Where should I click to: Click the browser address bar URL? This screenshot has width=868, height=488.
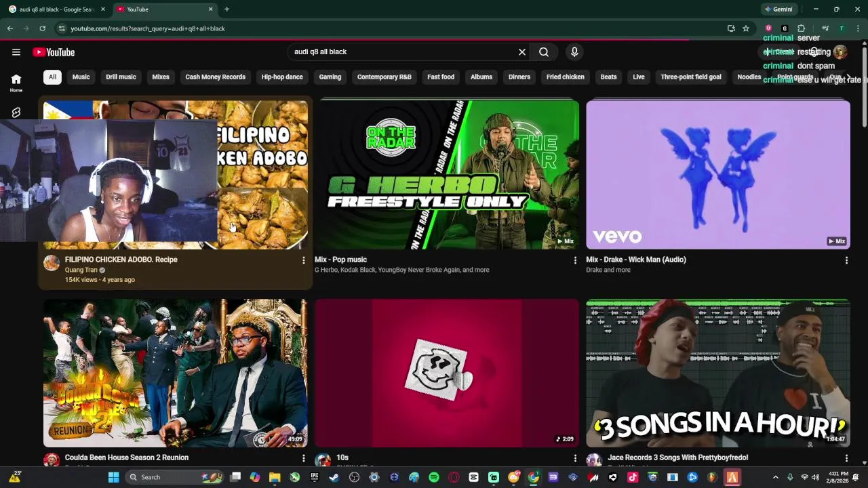point(148,28)
